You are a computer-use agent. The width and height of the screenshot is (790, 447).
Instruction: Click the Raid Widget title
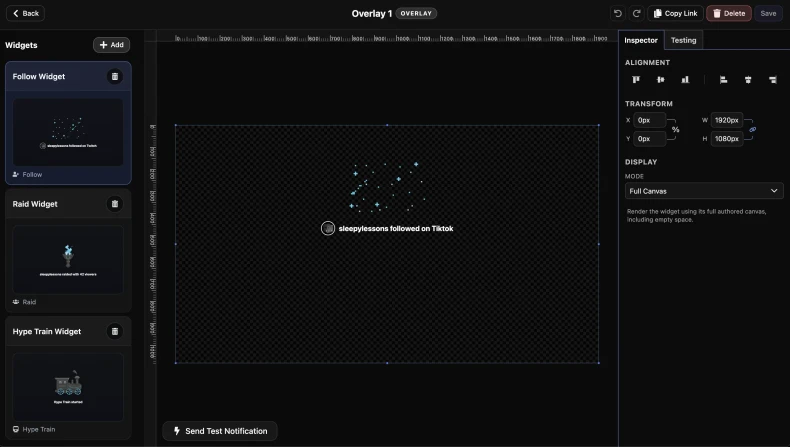point(35,204)
